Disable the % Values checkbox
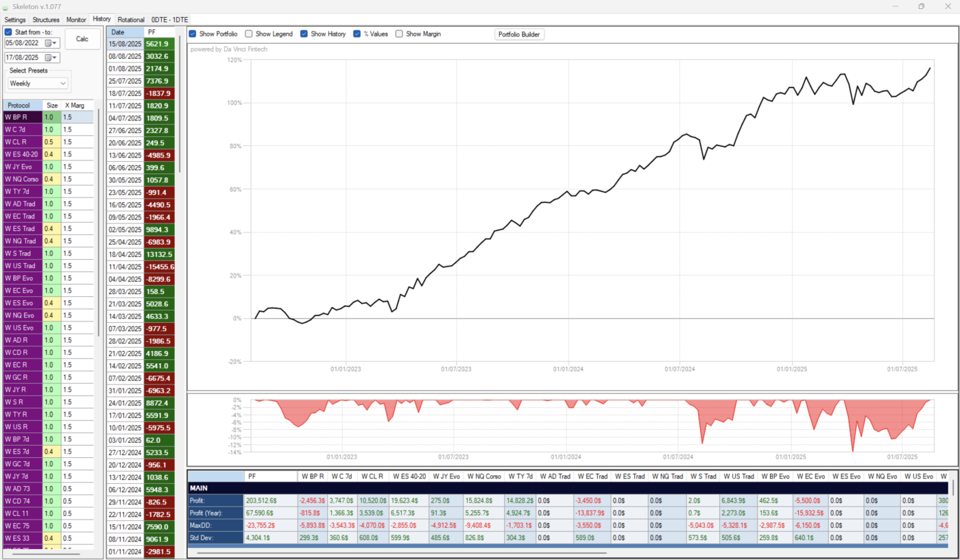Image resolution: width=960 pixels, height=560 pixels. (x=357, y=34)
